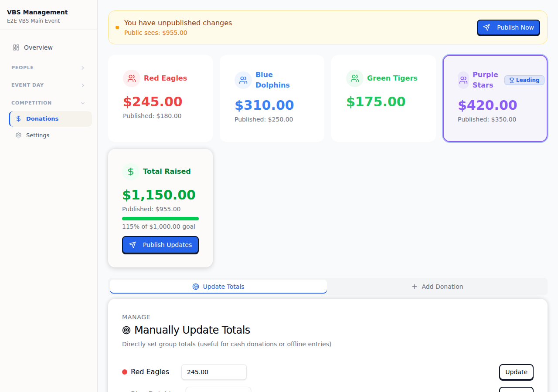Open the Overview grid icon
This screenshot has width=558, height=392.
(16, 47)
